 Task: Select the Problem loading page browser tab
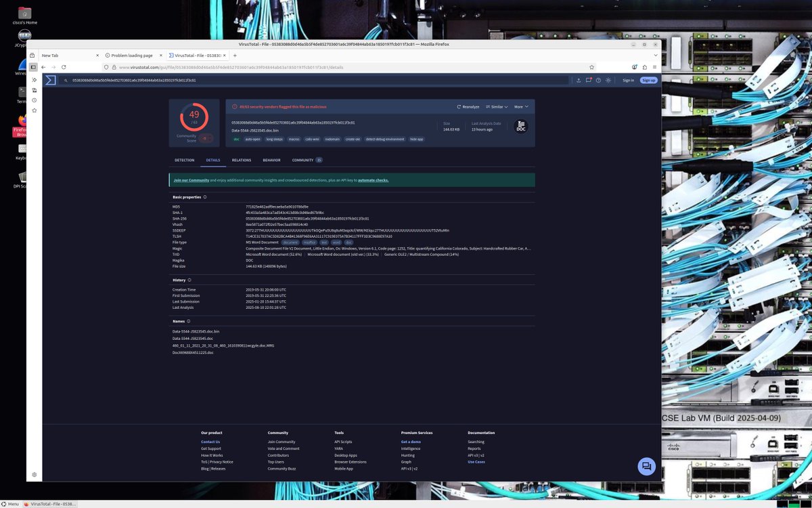pyautogui.click(x=133, y=55)
